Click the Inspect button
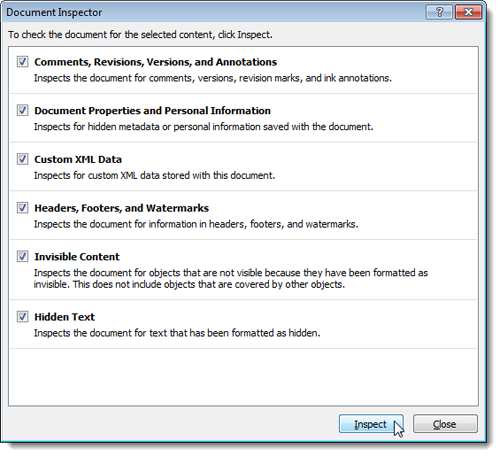The image size is (500, 456). click(x=371, y=424)
